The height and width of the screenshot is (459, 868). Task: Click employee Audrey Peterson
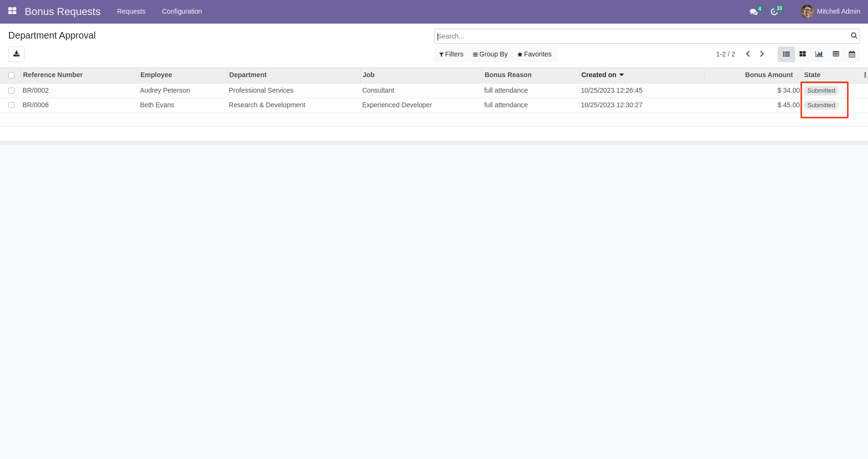click(x=165, y=90)
